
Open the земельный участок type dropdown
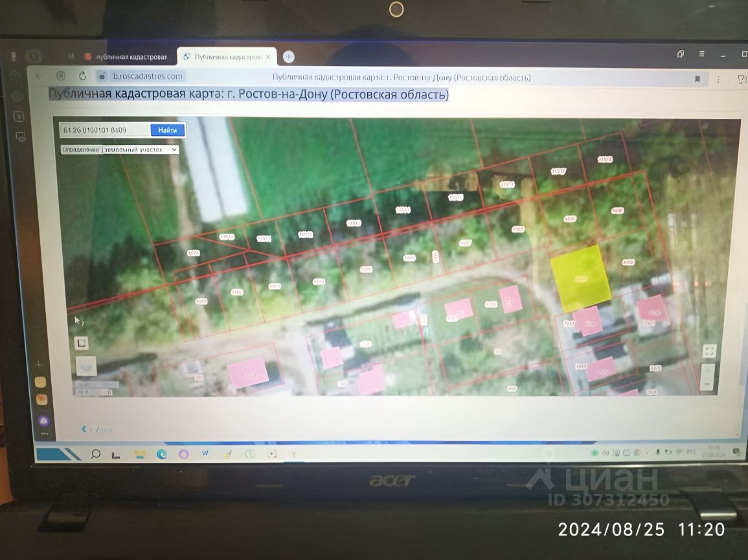pos(141,150)
